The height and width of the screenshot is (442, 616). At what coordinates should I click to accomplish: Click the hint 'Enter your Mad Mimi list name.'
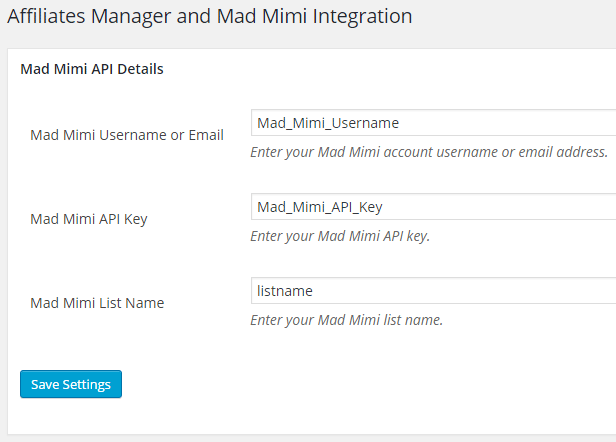click(346, 320)
